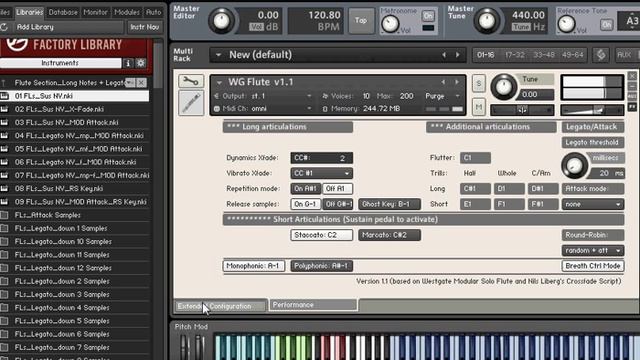
Task: Adjust the Master Tune knob
Action: point(487,20)
